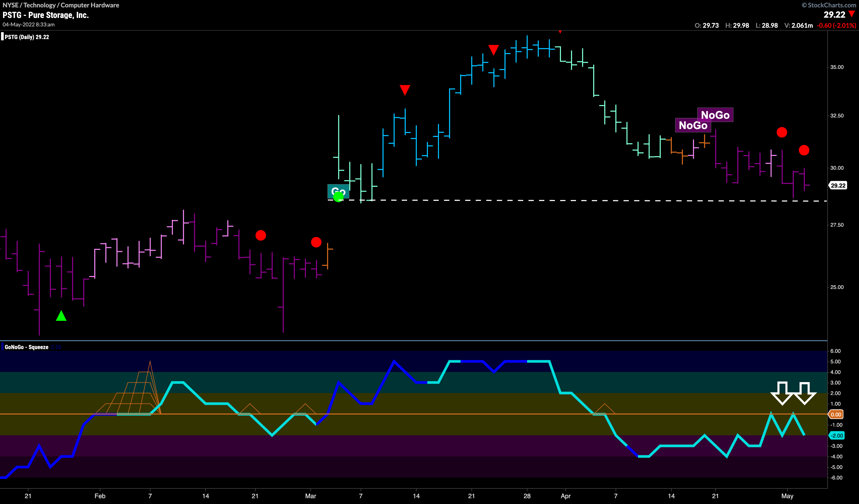Click the Mar date axis label
Viewport: 859px width, 504px height.
click(310, 496)
